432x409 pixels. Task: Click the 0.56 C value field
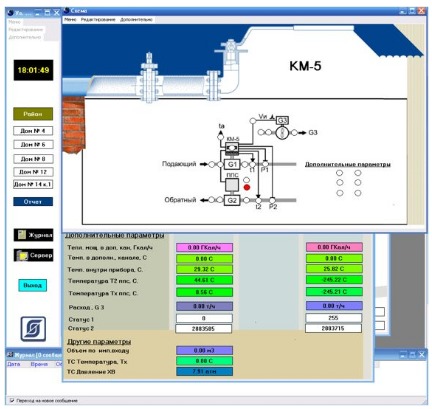coord(204,292)
